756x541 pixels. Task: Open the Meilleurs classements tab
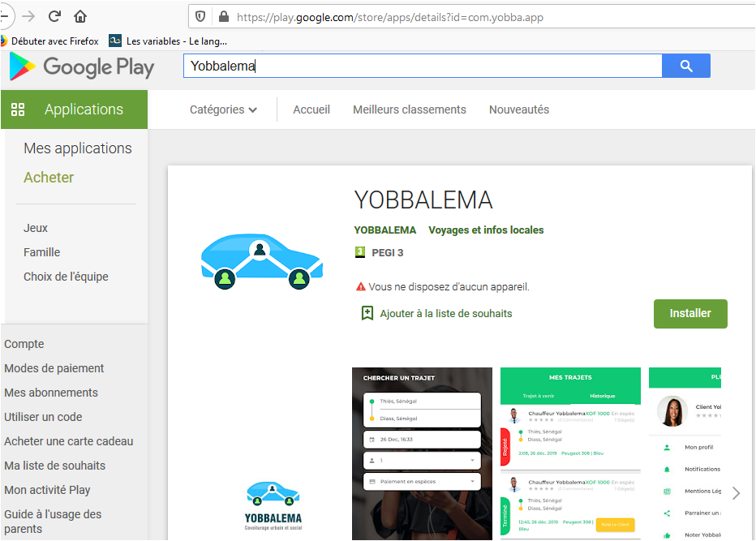coord(410,110)
